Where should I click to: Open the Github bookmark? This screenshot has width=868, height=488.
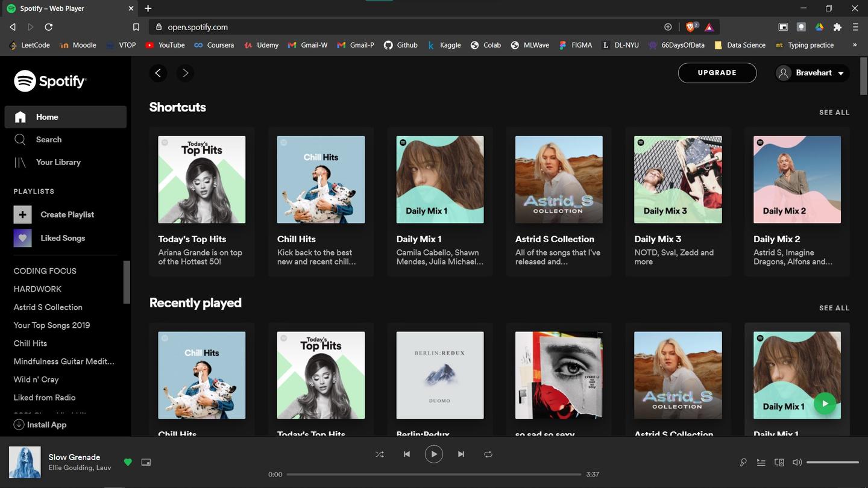[x=401, y=45]
